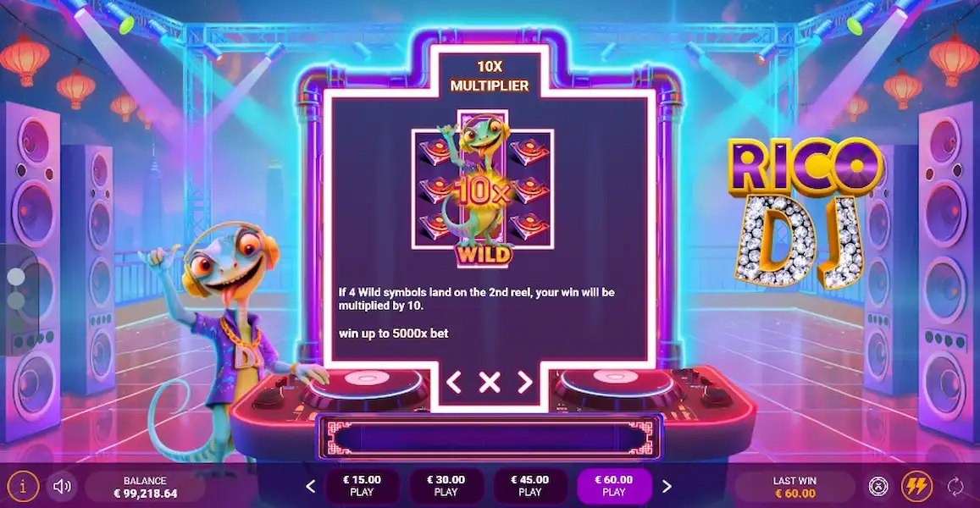The image size is (980, 508).
Task: Select the €30.00 play button
Action: pos(446,485)
